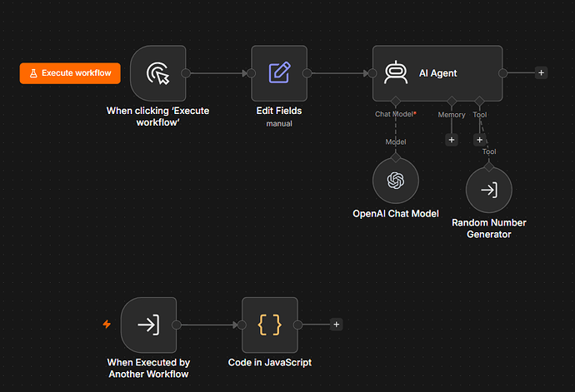Click the Chat Model diamond connector on AI Agent
The image size is (575, 392).
[x=396, y=101]
